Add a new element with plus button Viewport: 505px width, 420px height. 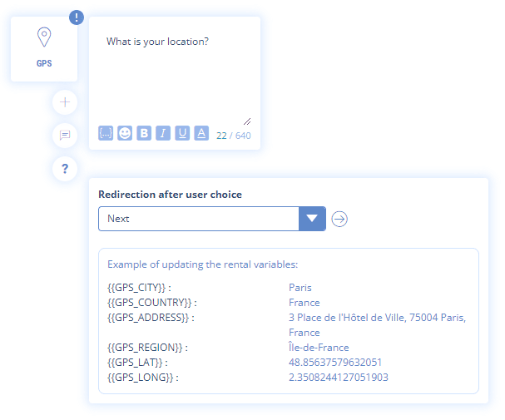pyautogui.click(x=65, y=103)
